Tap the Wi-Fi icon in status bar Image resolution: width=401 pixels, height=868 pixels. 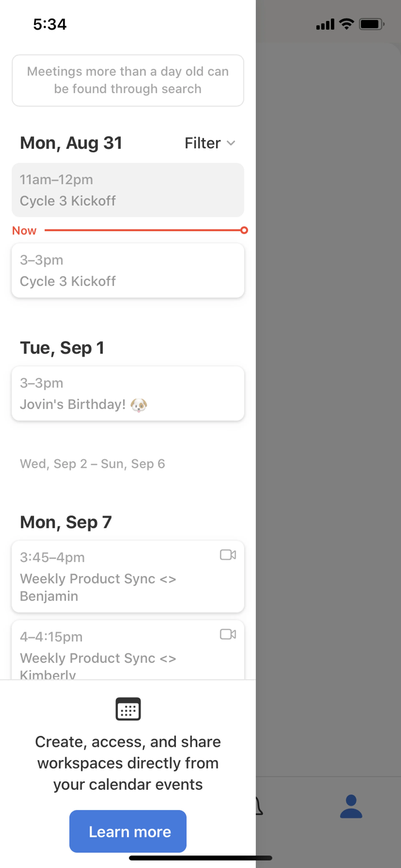(346, 24)
